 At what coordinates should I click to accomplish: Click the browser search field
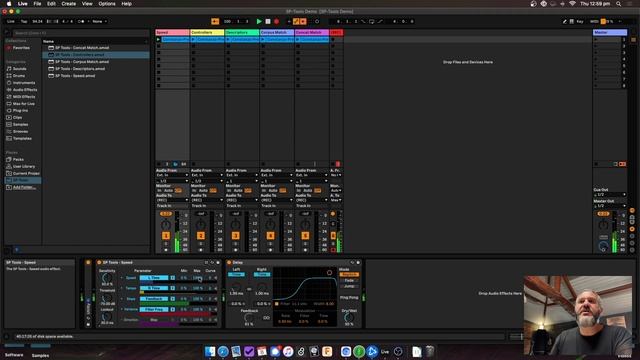(x=80, y=33)
